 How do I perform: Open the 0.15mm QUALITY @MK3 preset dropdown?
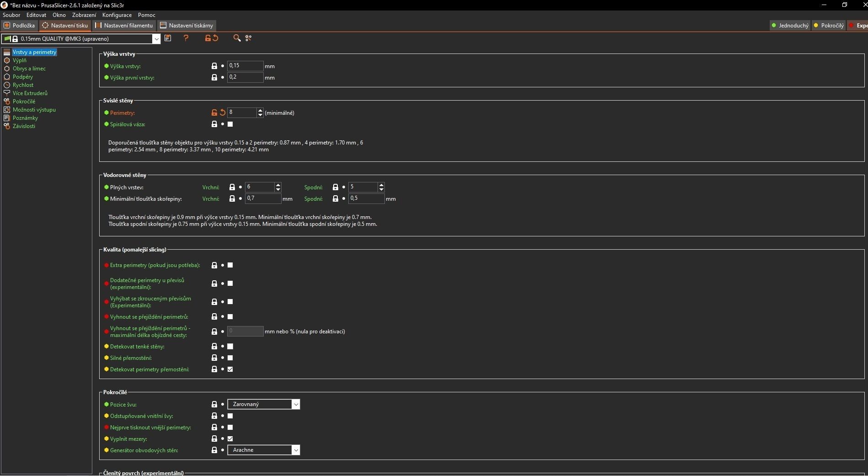point(81,39)
